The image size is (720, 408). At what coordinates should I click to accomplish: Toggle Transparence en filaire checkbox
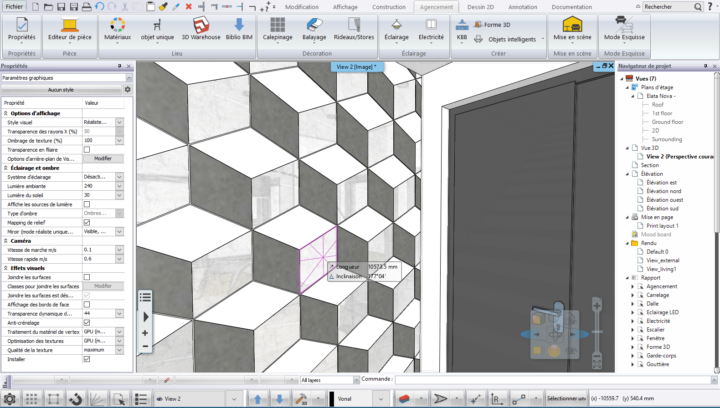(87, 150)
